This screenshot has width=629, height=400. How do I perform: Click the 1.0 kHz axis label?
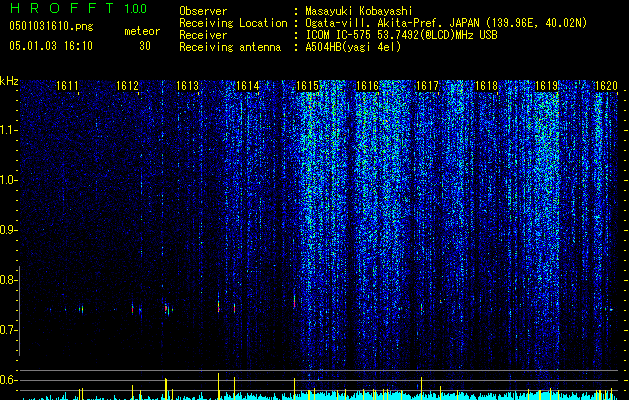tap(7, 180)
